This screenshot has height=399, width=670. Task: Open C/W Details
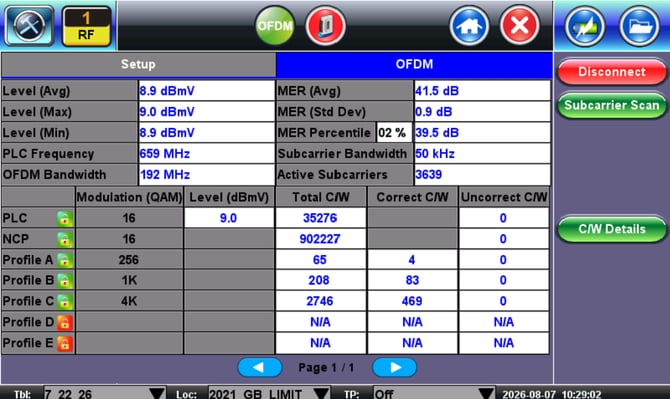point(612,229)
